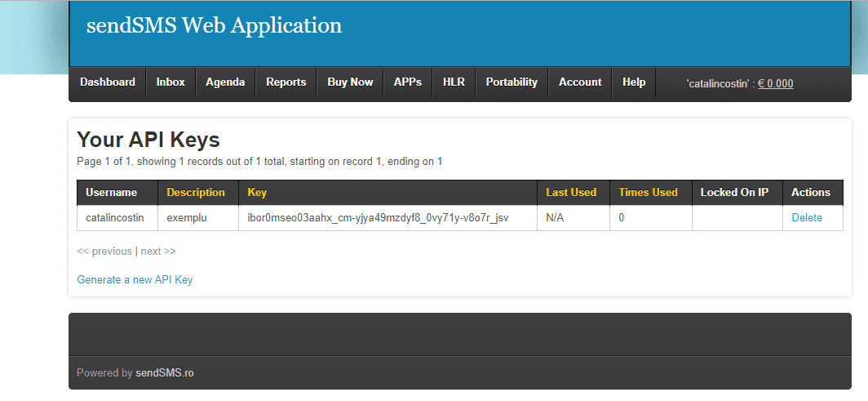Open the Help menu item
This screenshot has width=868, height=401.
[634, 82]
